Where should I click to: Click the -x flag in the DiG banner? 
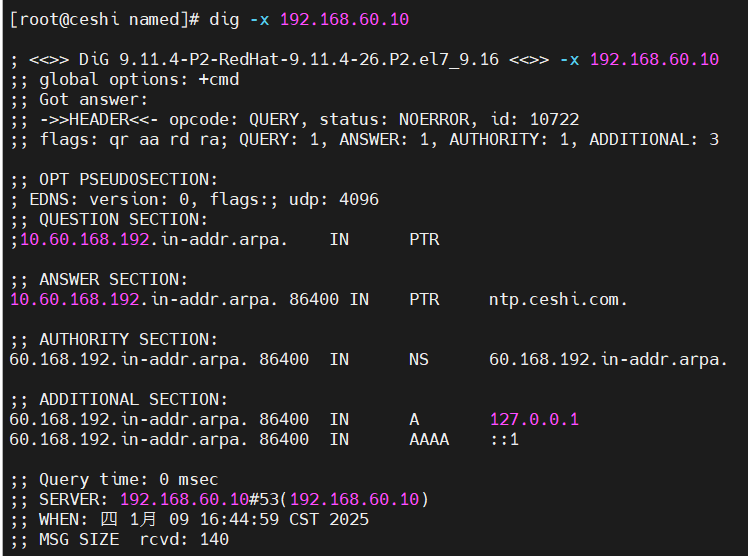(569, 60)
